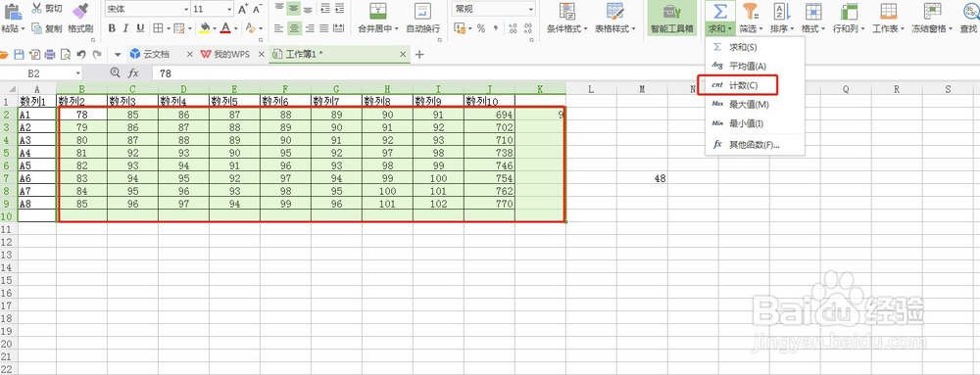Screen dimensions: 980x375
Task: Click the Find (查找) magnifier icon
Action: coord(970,11)
